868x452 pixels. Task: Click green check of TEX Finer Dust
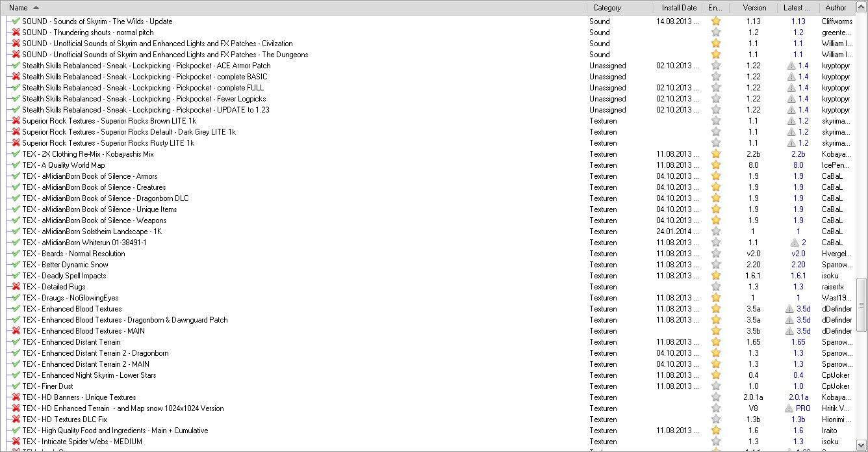tap(16, 386)
